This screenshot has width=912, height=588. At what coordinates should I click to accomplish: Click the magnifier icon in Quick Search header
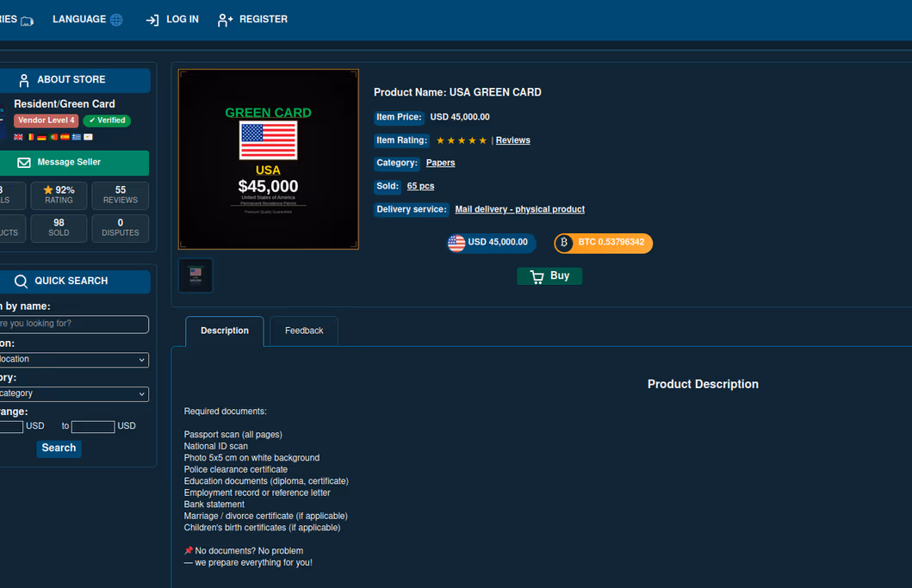click(x=21, y=282)
